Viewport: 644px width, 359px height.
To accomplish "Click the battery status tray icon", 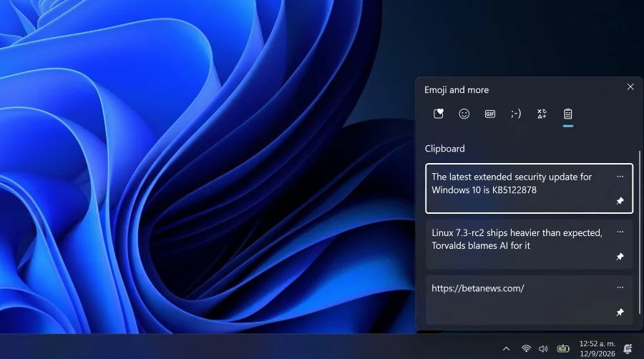I will (563, 349).
